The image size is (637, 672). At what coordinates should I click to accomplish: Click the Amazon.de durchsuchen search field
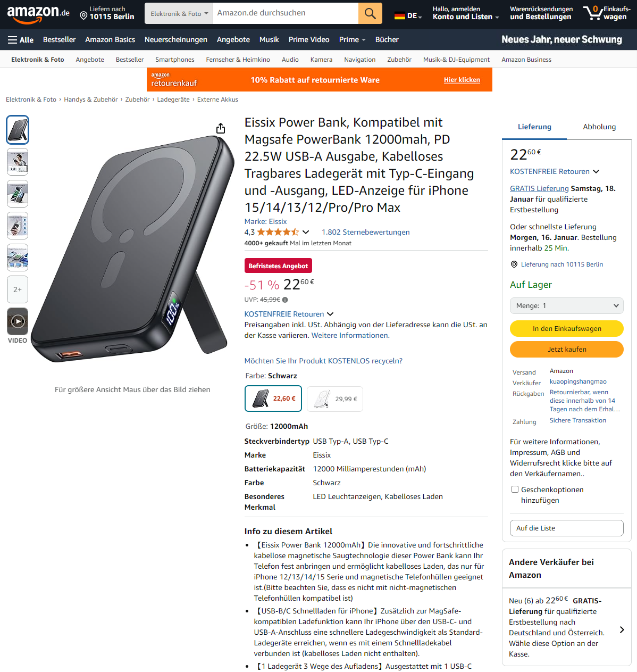point(286,13)
